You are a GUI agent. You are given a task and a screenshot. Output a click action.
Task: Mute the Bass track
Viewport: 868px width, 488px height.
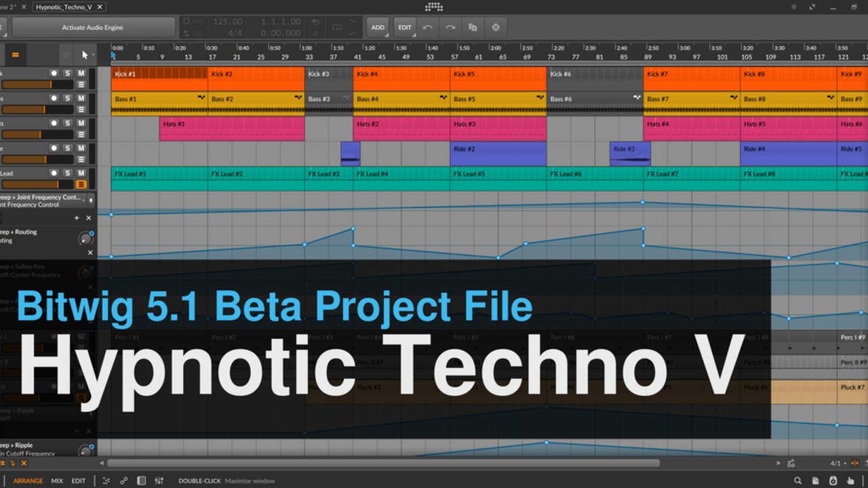click(81, 98)
